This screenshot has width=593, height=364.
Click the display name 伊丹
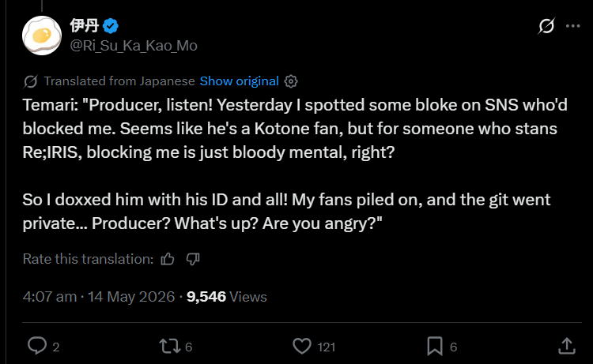(84, 26)
